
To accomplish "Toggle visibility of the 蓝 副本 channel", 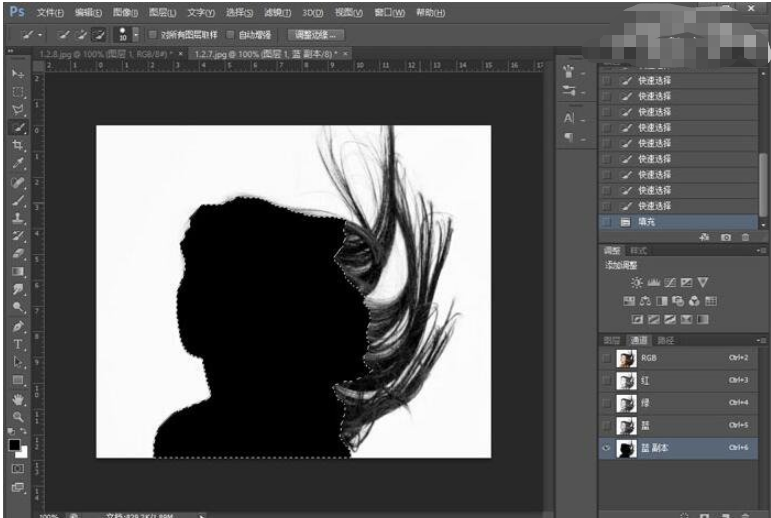I will (607, 449).
